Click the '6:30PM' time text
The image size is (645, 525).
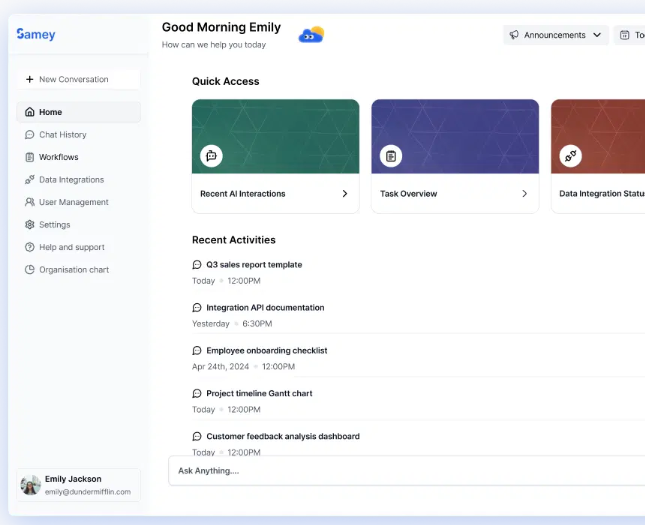257,324
